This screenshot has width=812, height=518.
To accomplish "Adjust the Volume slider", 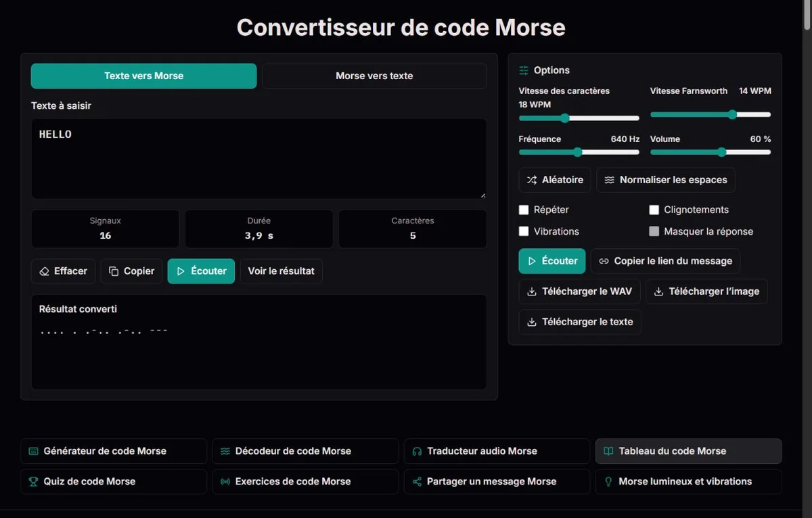I will pyautogui.click(x=710, y=152).
